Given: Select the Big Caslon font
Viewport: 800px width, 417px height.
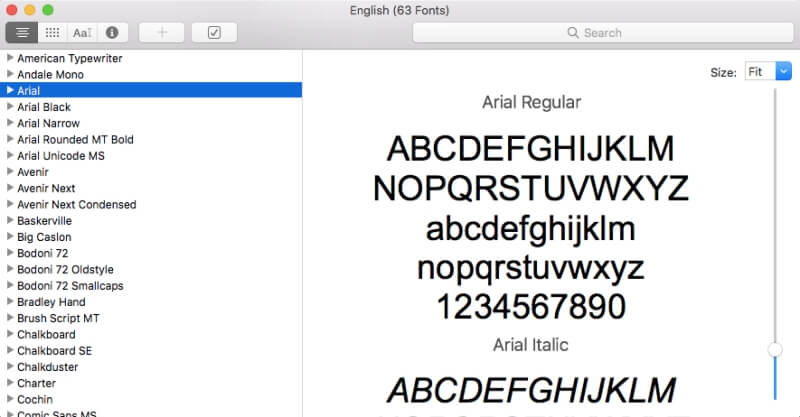Looking at the screenshot, I should (x=44, y=237).
